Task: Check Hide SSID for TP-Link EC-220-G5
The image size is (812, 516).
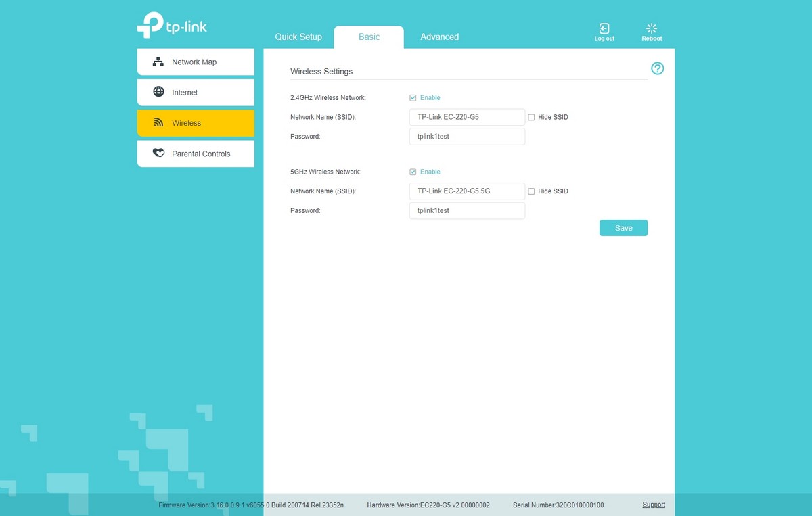Action: 531,117
